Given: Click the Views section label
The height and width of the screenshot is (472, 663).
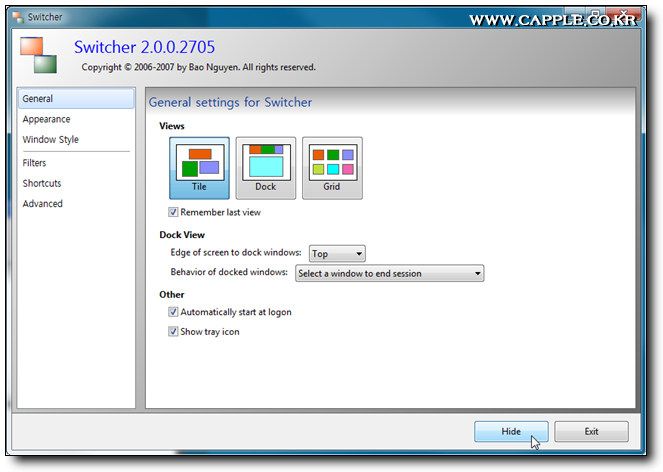Looking at the screenshot, I should coord(172,126).
